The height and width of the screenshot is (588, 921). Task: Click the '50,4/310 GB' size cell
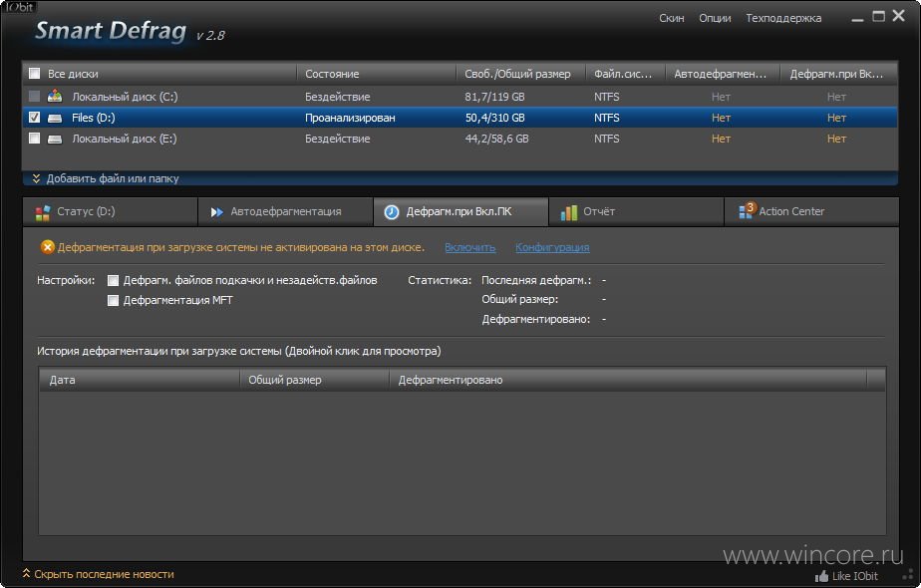click(494, 118)
